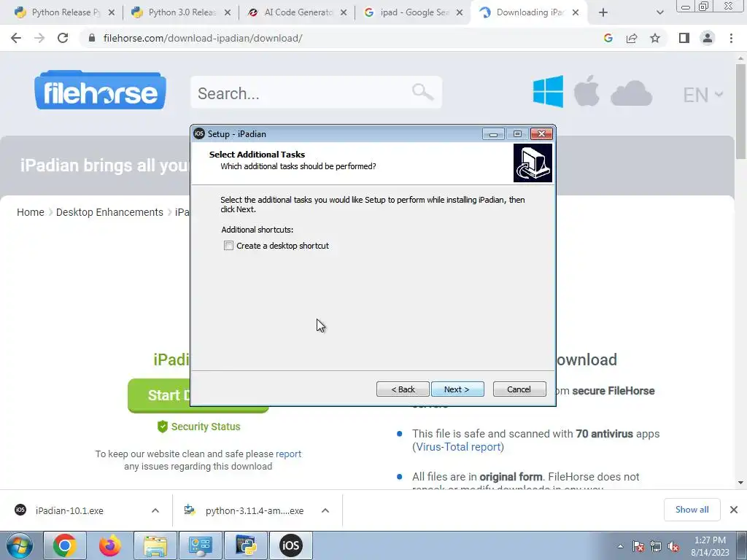
Task: Select the cloud web apps icon
Action: pos(631,93)
